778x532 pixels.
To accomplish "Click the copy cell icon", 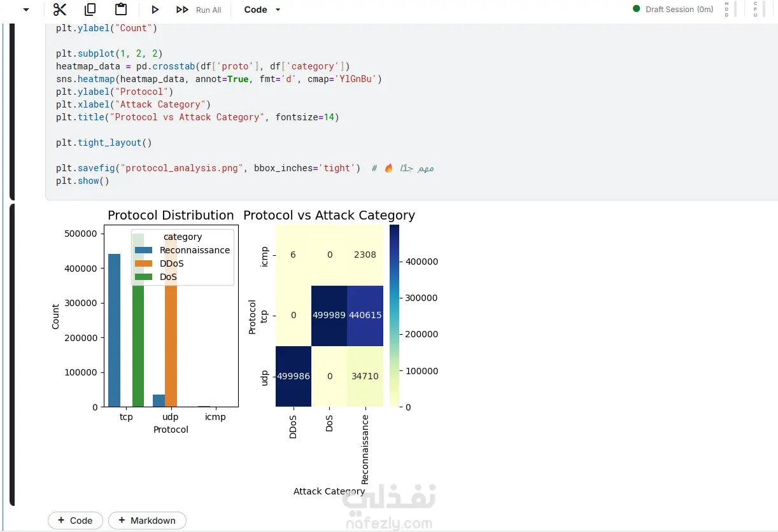I will coord(90,10).
